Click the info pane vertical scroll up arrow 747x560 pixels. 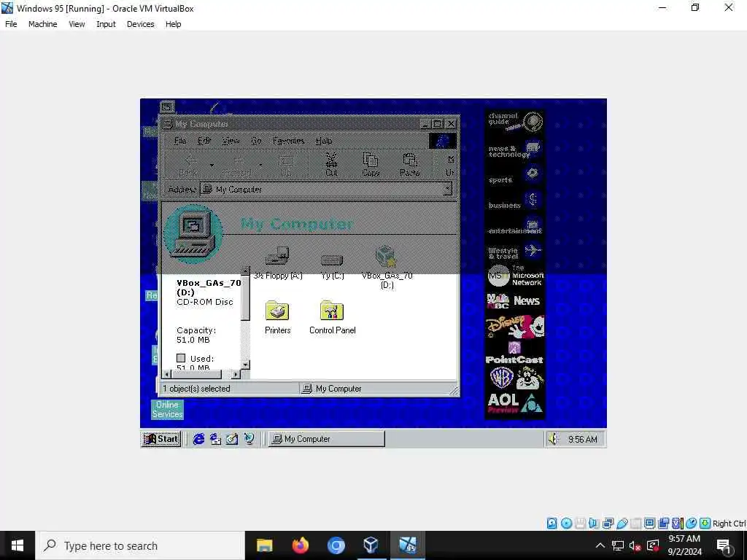[245, 271]
